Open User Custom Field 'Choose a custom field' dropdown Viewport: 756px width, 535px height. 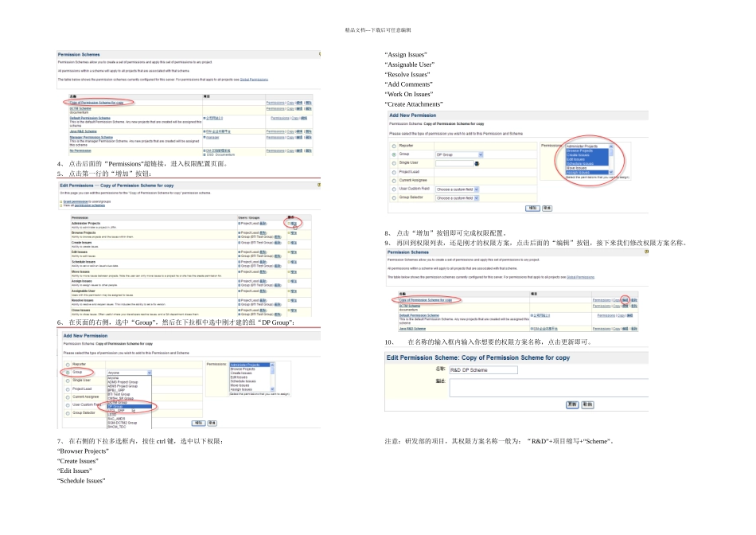point(457,189)
